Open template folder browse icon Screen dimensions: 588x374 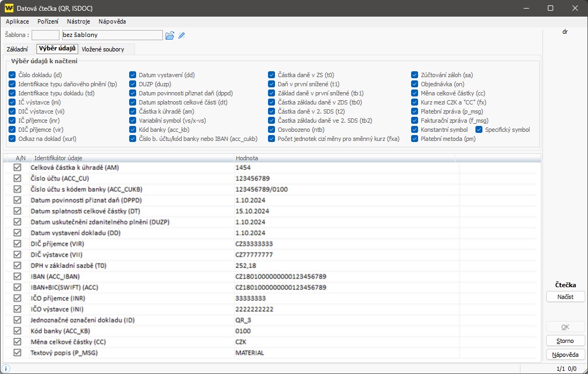(x=170, y=35)
